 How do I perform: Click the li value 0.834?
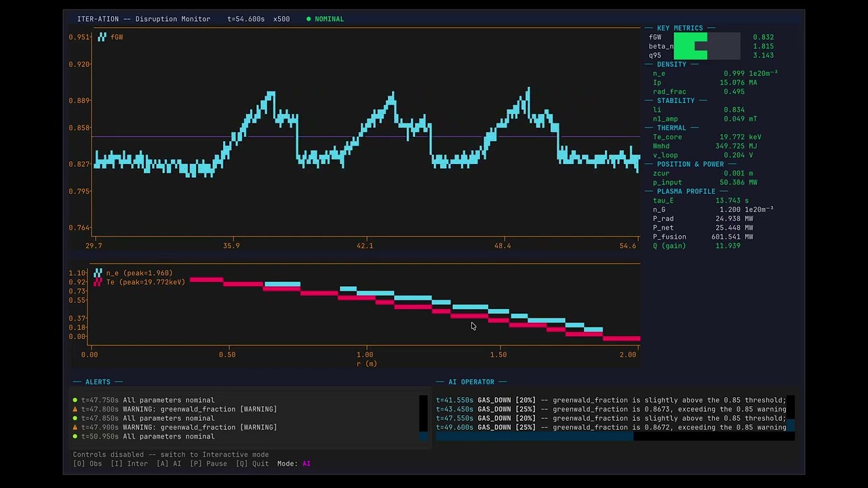[734, 110]
